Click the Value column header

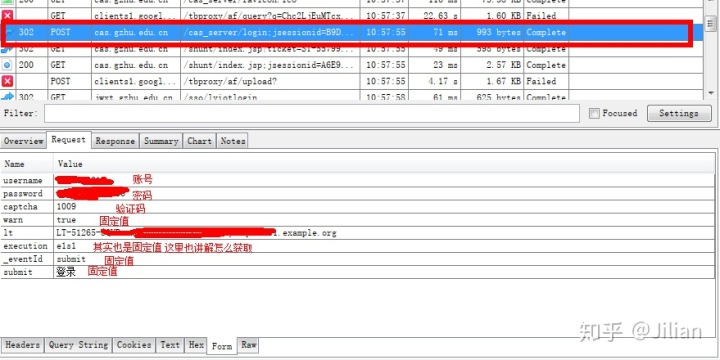click(x=70, y=164)
